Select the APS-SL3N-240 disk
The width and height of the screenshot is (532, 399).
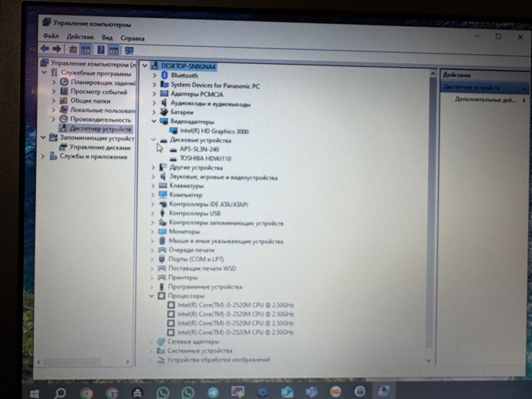tap(199, 149)
